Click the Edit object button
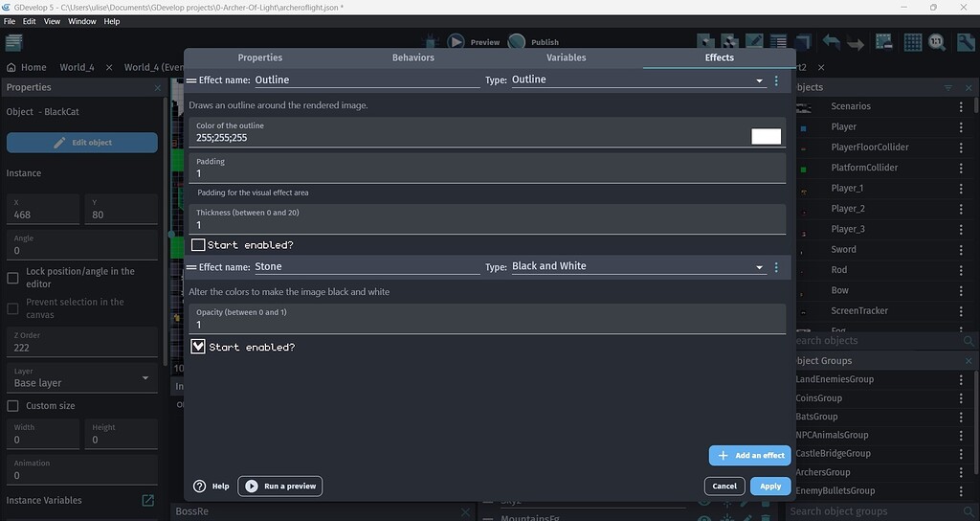This screenshot has width=980, height=521. tap(82, 143)
